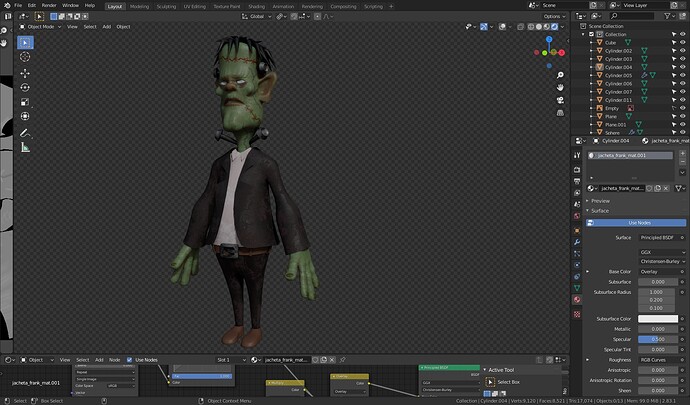Open the Physics properties tab
The image size is (690, 405).
pos(577,265)
